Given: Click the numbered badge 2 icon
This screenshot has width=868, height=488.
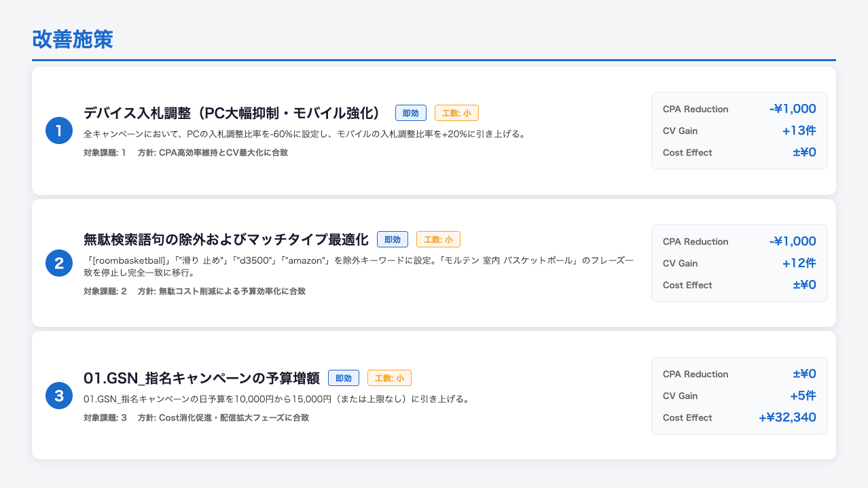Looking at the screenshot, I should pos(58,263).
